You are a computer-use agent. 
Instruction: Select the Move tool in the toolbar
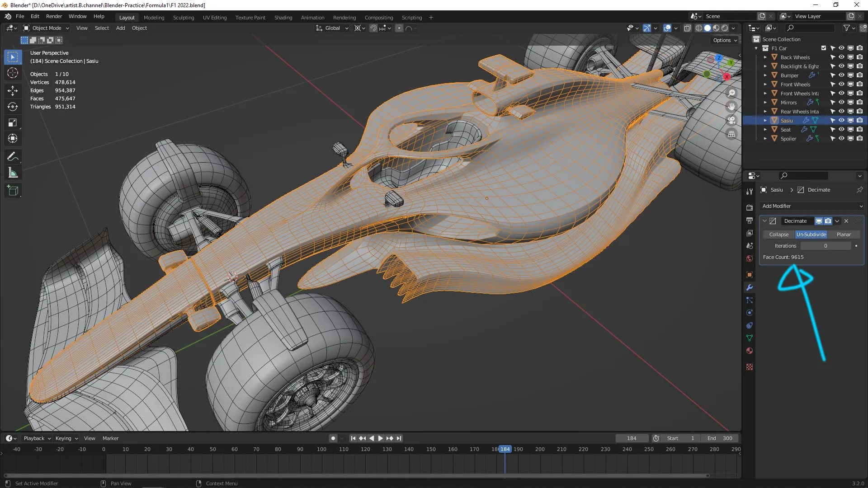13,90
